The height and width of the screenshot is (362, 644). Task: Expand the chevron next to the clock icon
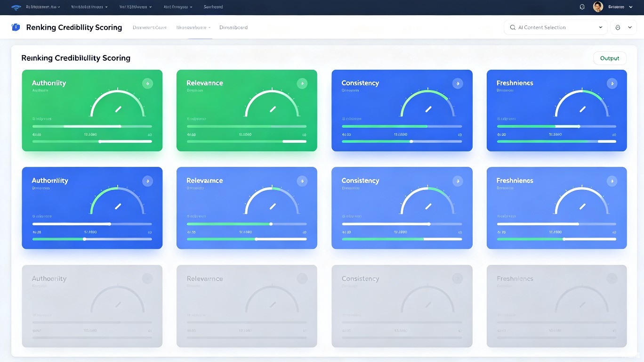629,27
